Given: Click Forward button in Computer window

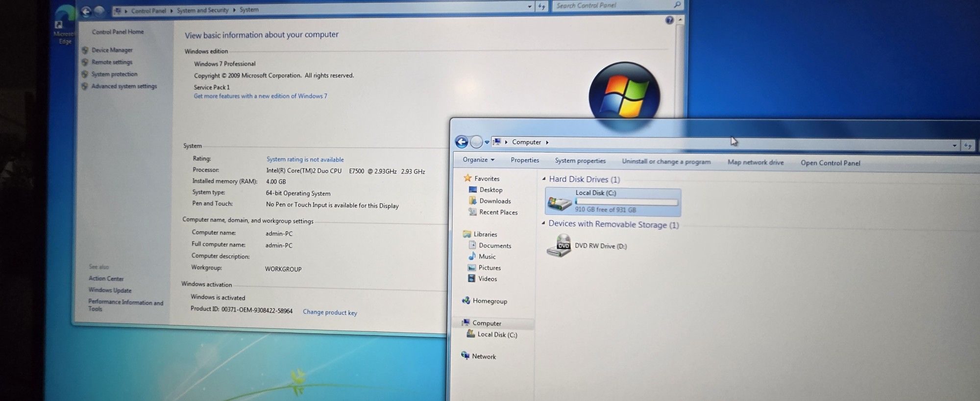Looking at the screenshot, I should [476, 142].
